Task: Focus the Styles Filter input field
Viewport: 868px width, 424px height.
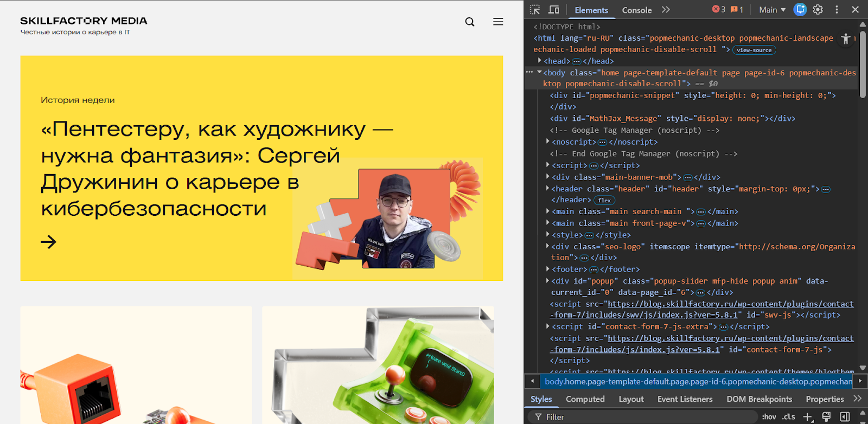Action: click(x=643, y=417)
